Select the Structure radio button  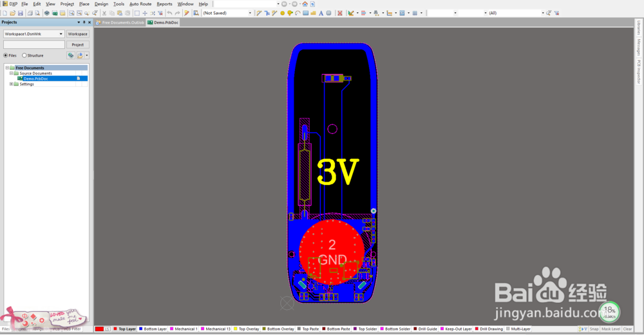pos(24,55)
